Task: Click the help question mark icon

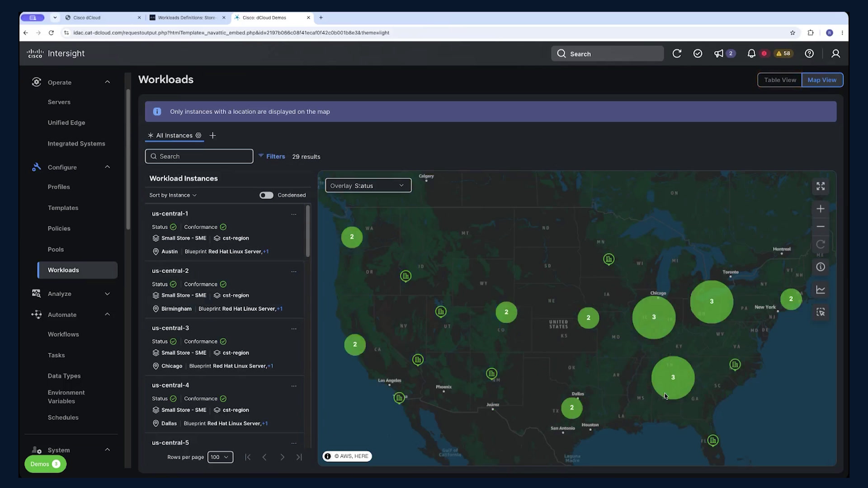Action: [809, 53]
